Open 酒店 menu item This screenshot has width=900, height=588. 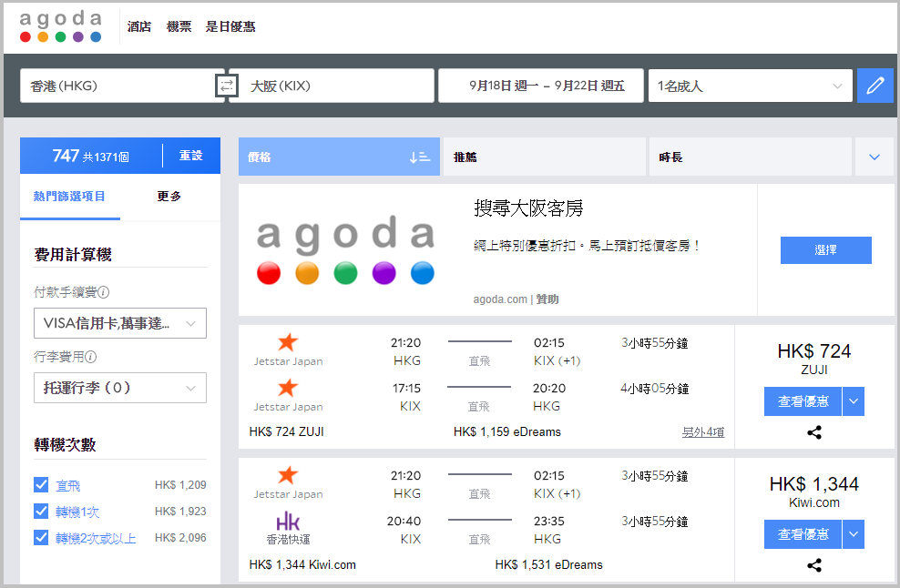coord(138,27)
